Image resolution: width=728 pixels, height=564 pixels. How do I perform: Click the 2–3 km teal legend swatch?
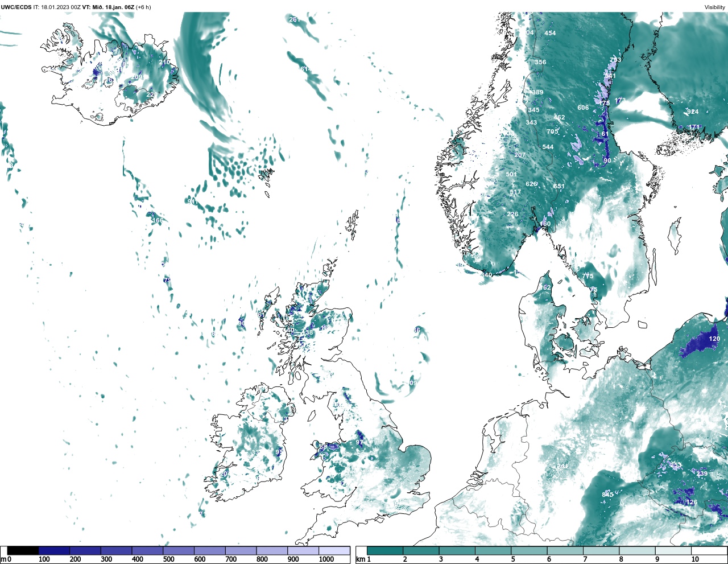[421, 550]
